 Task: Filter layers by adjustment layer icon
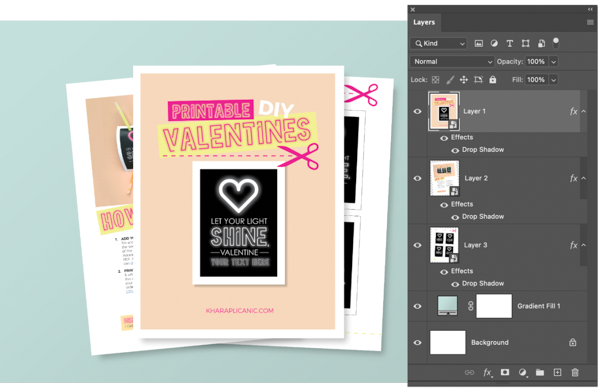pyautogui.click(x=494, y=44)
